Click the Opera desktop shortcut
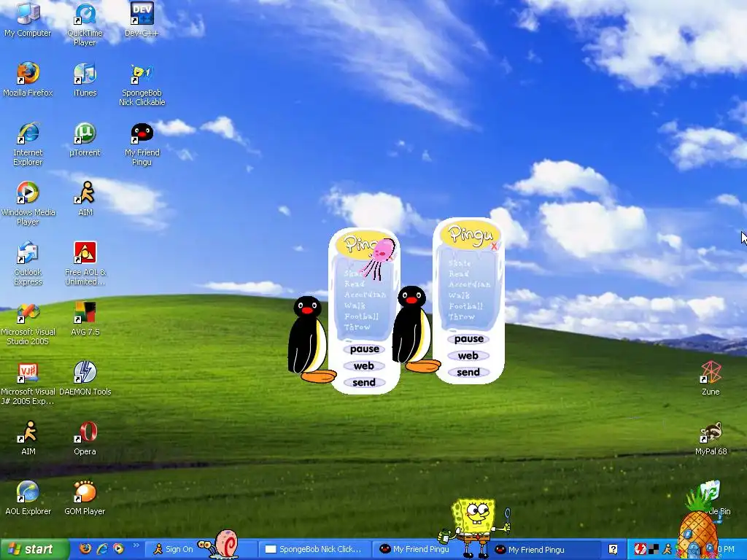Screen dimensions: 747x560 [x=85, y=438]
